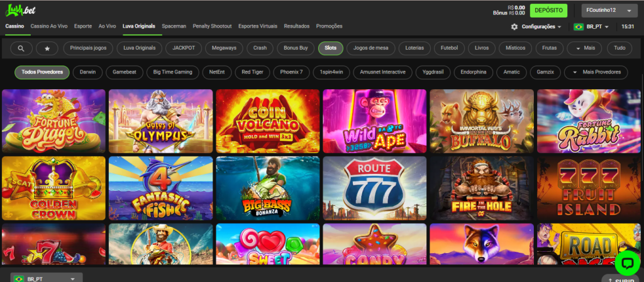Click the Luva.bet logo
The image size is (644, 282).
[19, 10]
